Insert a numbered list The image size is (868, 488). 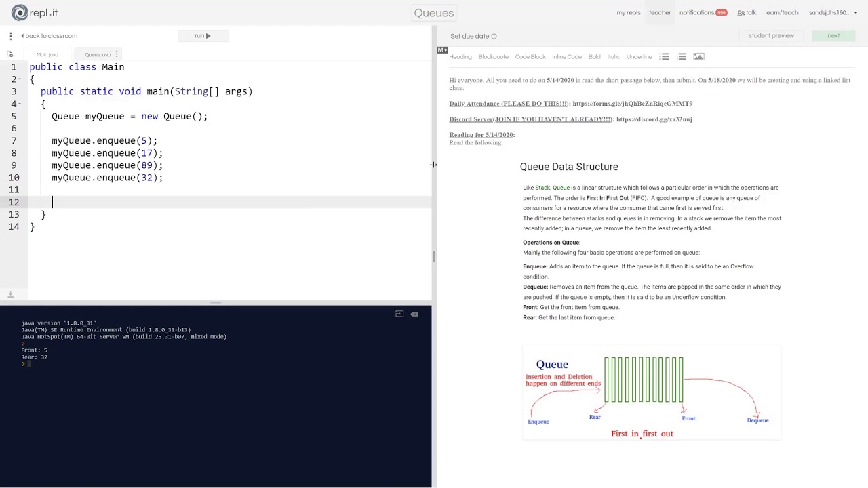point(682,57)
